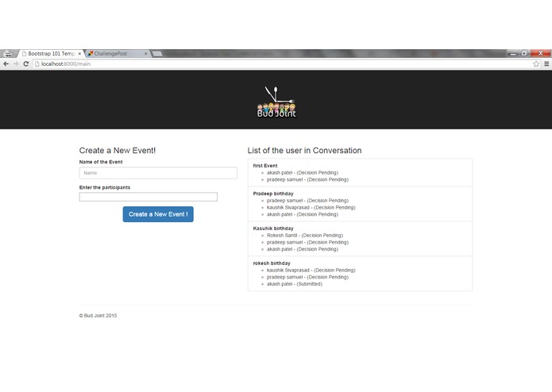Click the 'Enter the participants' label
This screenshot has width=552, height=392.
(x=105, y=187)
